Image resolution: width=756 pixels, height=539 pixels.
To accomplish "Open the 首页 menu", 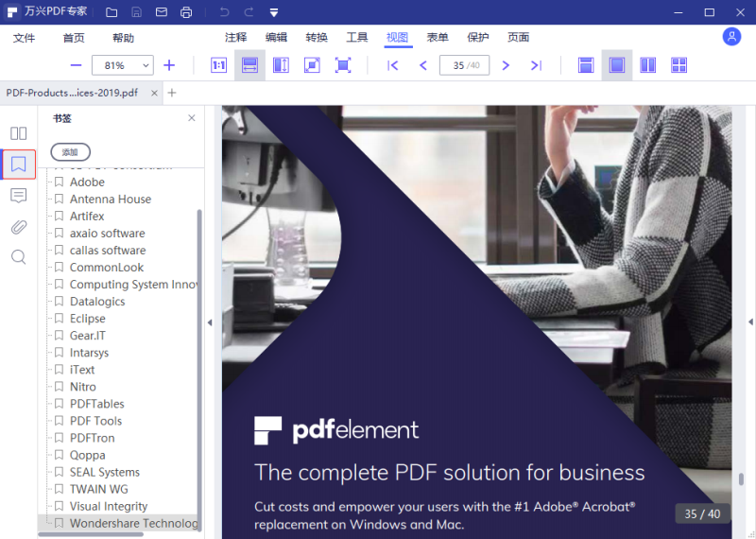I will pos(74,38).
